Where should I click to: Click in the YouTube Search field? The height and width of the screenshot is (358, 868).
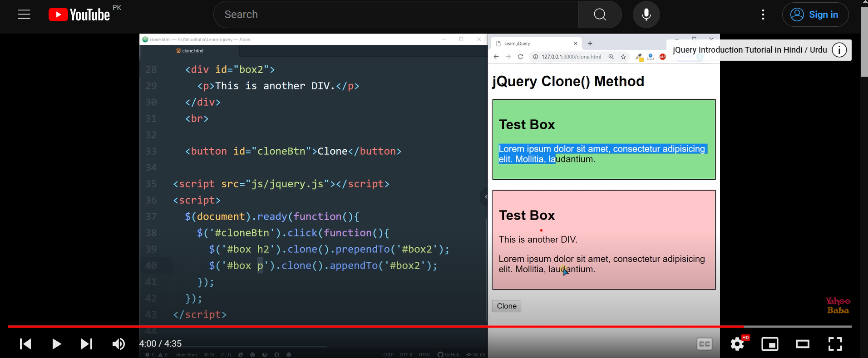(x=395, y=15)
